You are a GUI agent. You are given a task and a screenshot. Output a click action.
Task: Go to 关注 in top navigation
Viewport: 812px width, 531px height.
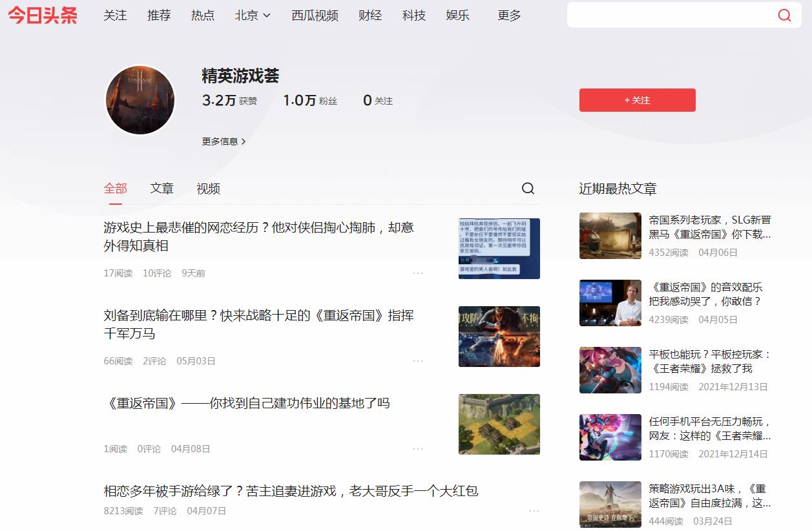(x=115, y=16)
